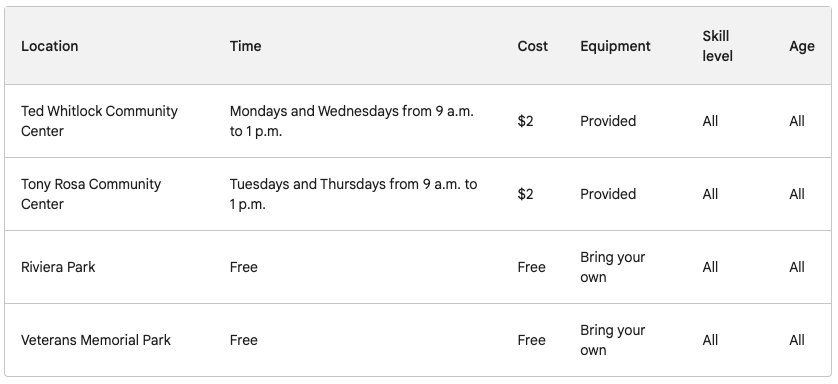Click Tuesdays and Thursdays time cell

(353, 194)
